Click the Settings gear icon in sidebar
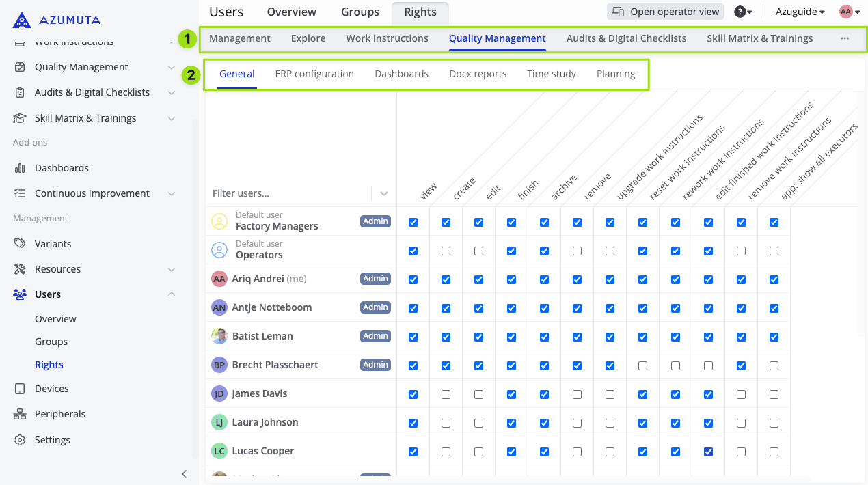The width and height of the screenshot is (868, 485). [x=21, y=440]
